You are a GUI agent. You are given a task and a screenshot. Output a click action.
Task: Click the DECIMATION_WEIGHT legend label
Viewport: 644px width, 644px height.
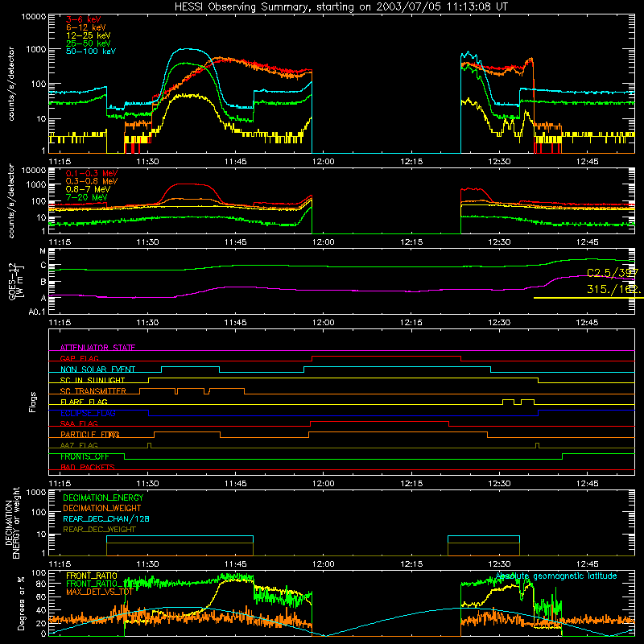(102, 508)
